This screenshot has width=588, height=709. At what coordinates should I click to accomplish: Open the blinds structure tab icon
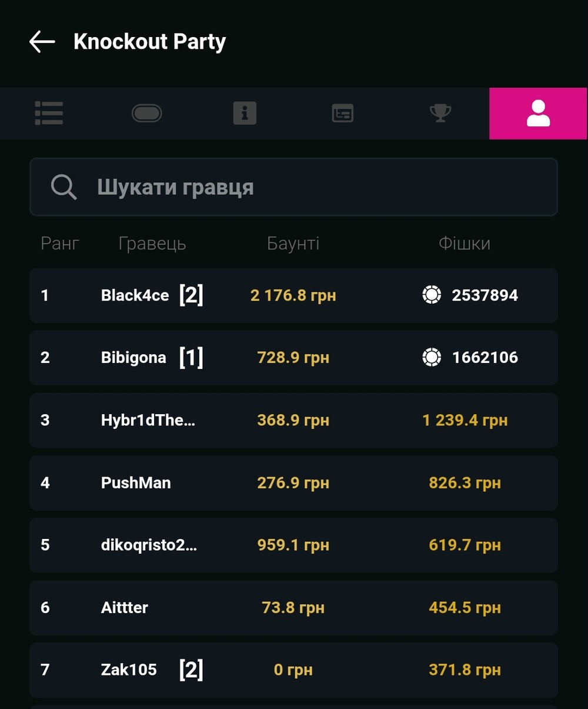click(342, 113)
